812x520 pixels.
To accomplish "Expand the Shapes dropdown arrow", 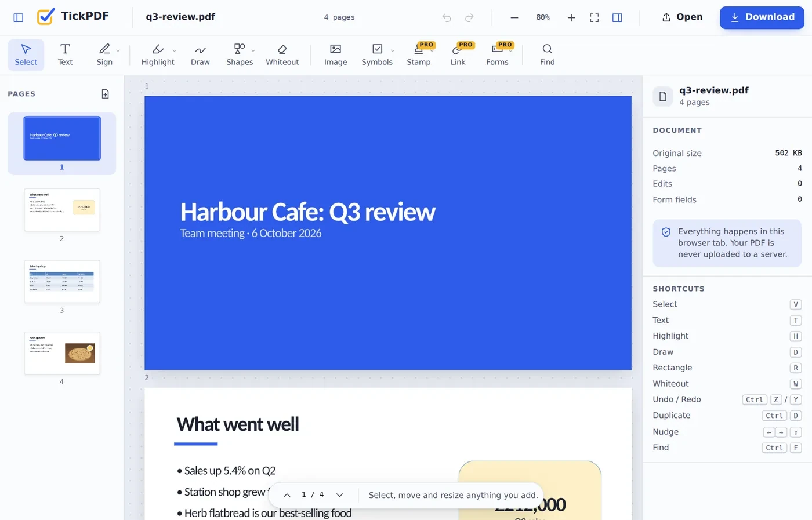I will [253, 50].
